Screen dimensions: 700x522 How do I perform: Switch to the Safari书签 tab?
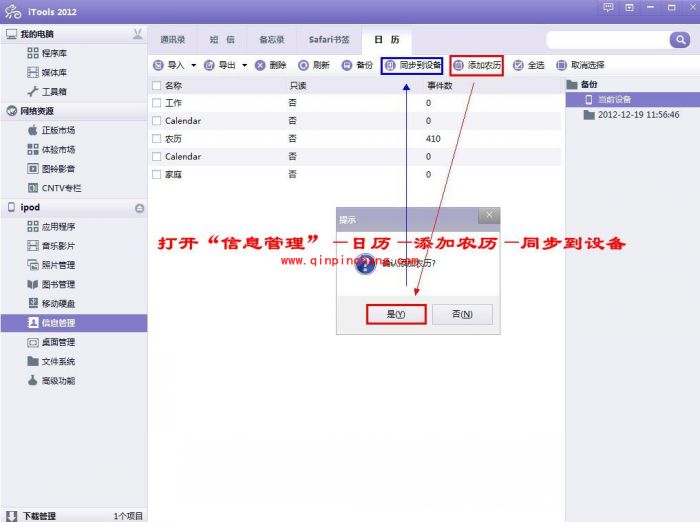tap(329, 40)
